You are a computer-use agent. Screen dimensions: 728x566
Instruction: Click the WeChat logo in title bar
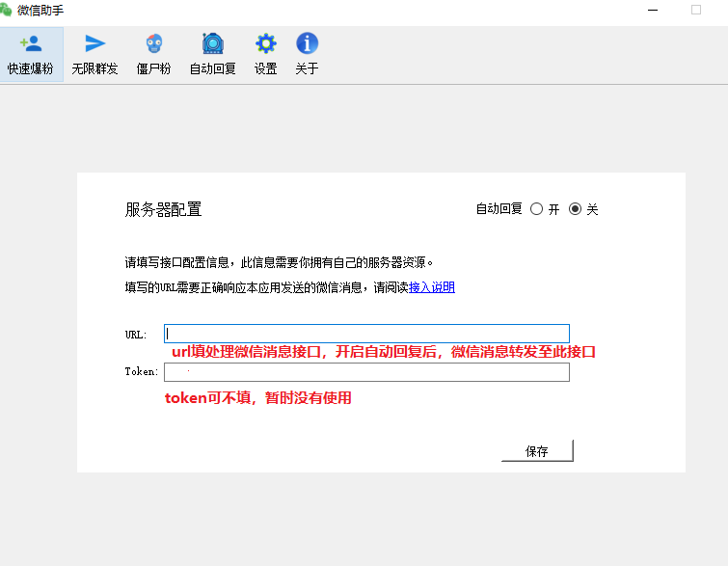point(8,10)
